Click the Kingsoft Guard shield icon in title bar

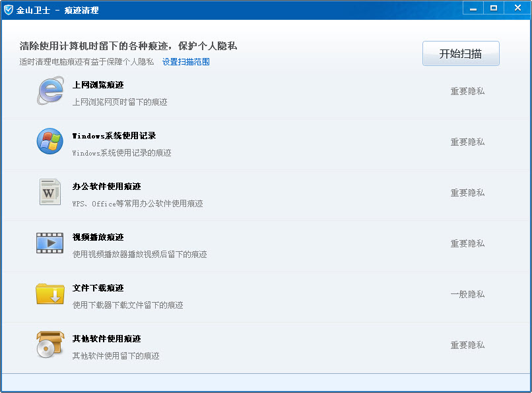(8, 10)
